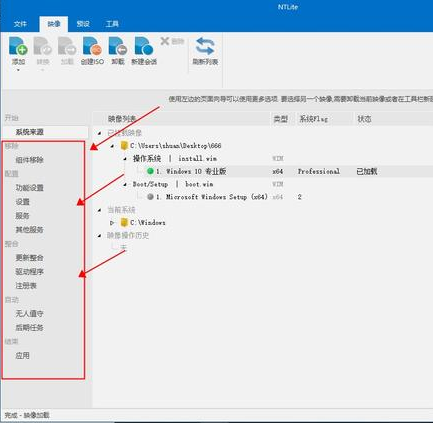Click the 卸载 (Unload) toolbar icon
The height and width of the screenshot is (423, 433).
point(118,46)
